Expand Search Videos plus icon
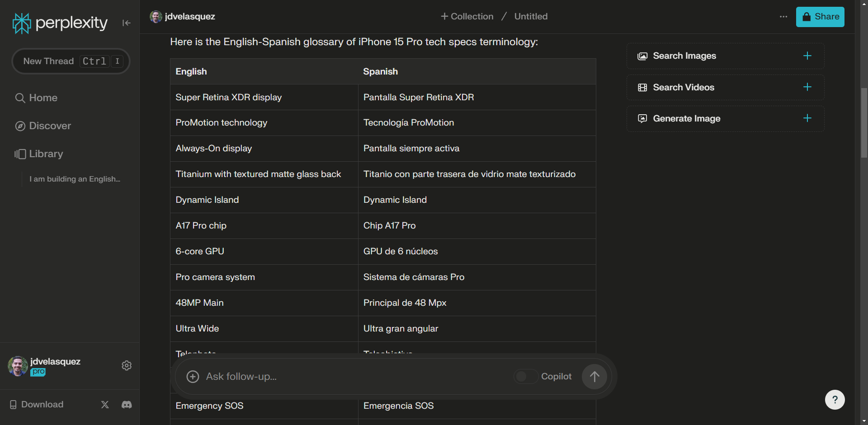The width and height of the screenshot is (868, 425). [x=807, y=87]
